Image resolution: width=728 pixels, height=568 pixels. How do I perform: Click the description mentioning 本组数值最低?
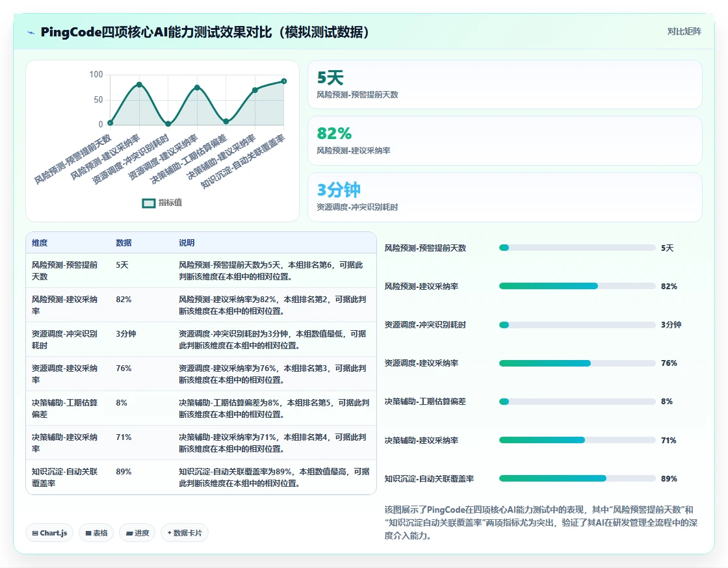pyautogui.click(x=272, y=339)
